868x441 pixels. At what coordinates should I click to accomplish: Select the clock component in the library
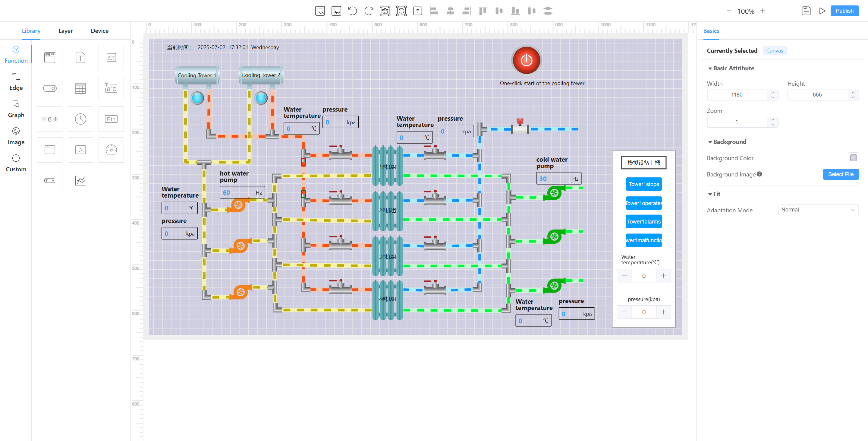point(80,119)
